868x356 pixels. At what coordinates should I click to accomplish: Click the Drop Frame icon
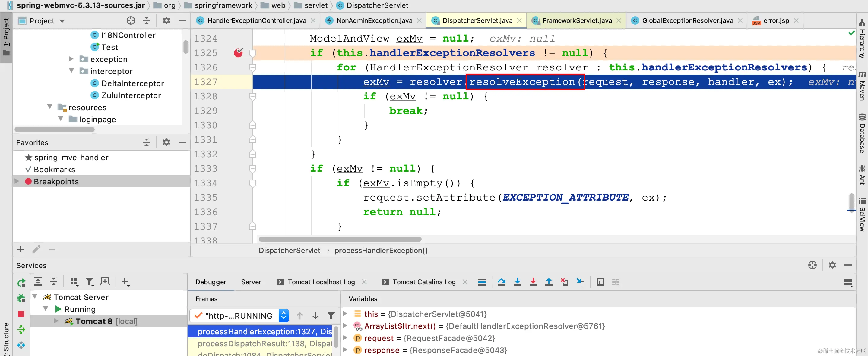click(564, 282)
